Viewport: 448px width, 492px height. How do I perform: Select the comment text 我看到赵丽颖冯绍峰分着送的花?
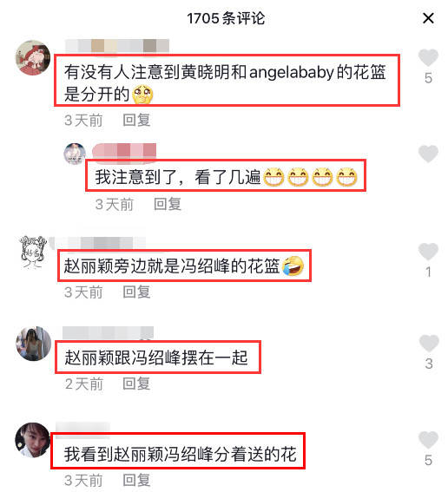(x=181, y=454)
